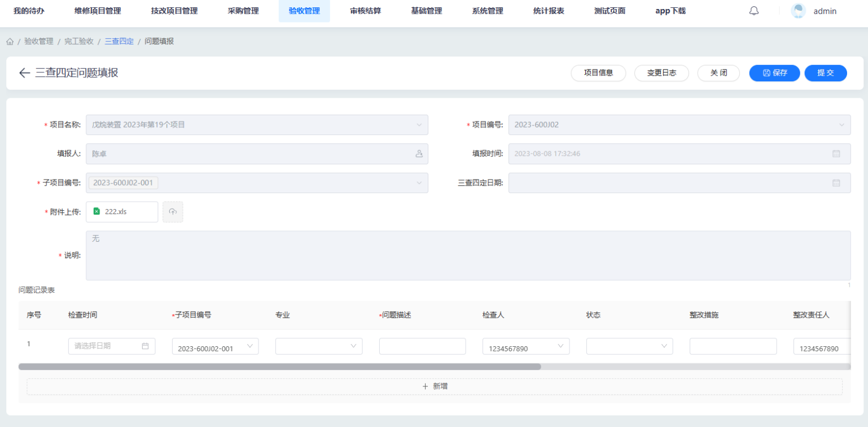Open the 222.xls attachment file
The height and width of the screenshot is (427, 868).
coord(116,212)
